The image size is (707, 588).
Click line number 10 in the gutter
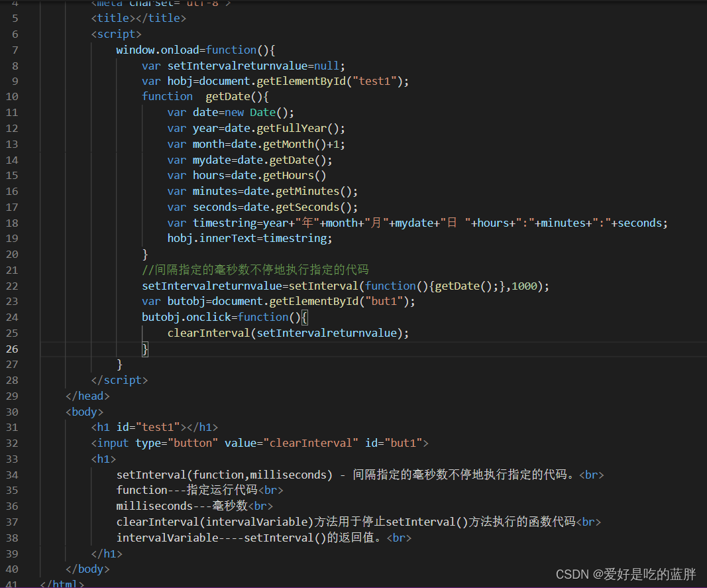[12, 97]
